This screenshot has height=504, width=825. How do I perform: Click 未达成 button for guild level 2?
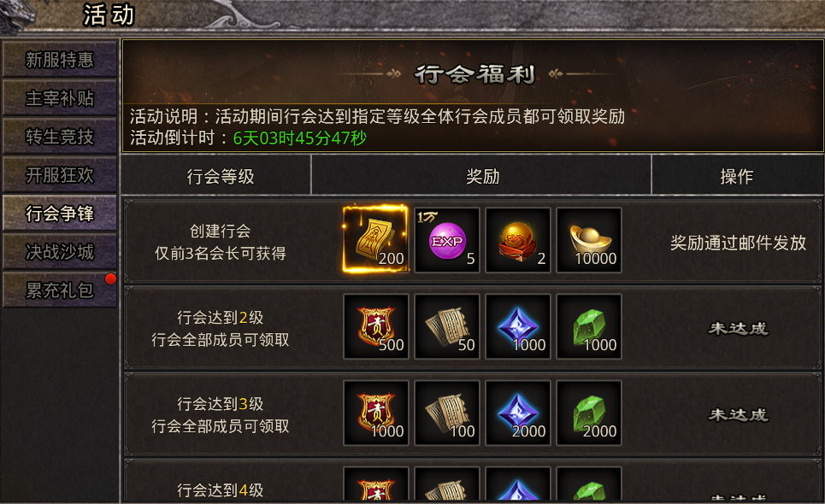738,329
